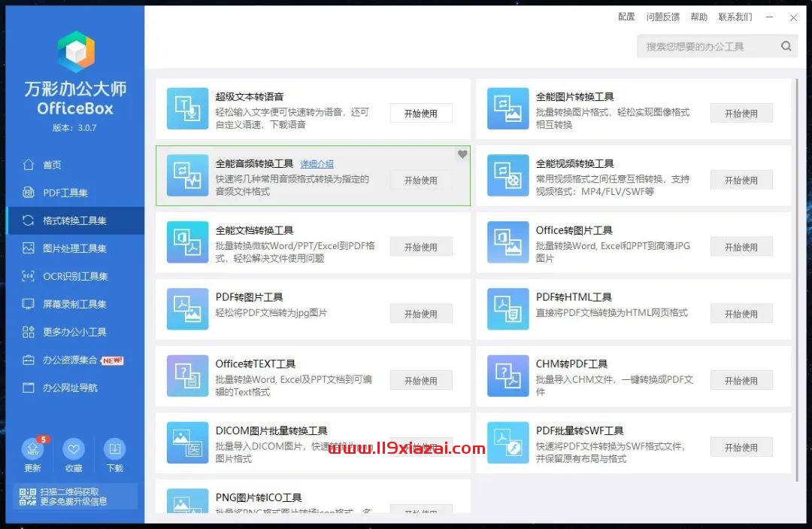Open the 详细介绍 link

click(317, 164)
